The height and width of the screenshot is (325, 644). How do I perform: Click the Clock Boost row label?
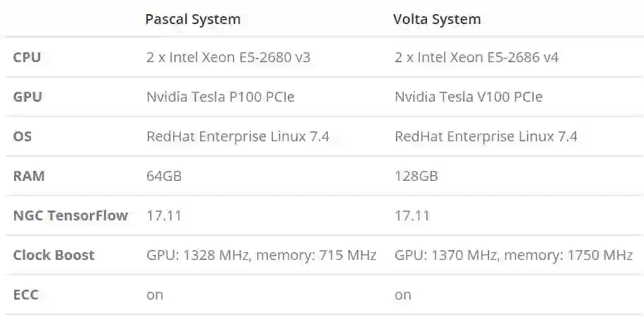54,255
